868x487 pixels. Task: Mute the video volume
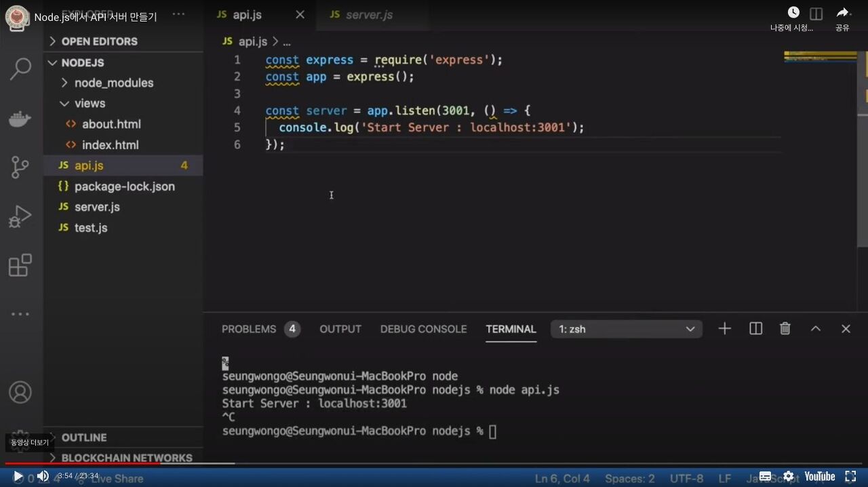(x=43, y=477)
